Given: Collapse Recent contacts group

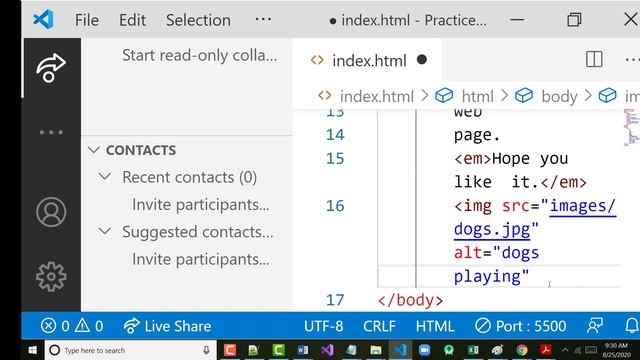Looking at the screenshot, I should coord(105,177).
